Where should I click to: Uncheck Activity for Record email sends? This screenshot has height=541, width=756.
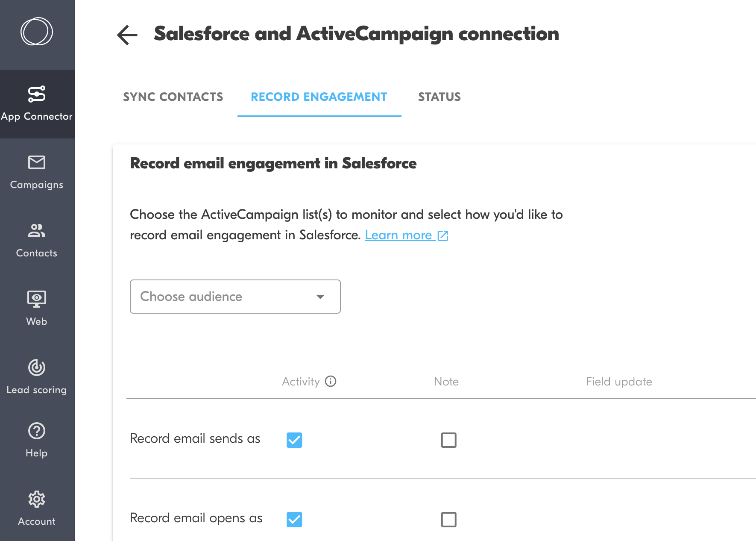(294, 440)
